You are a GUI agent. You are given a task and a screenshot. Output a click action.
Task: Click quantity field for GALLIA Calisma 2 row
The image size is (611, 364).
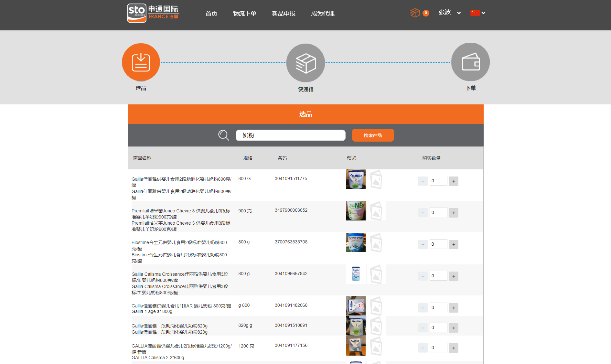point(438,348)
